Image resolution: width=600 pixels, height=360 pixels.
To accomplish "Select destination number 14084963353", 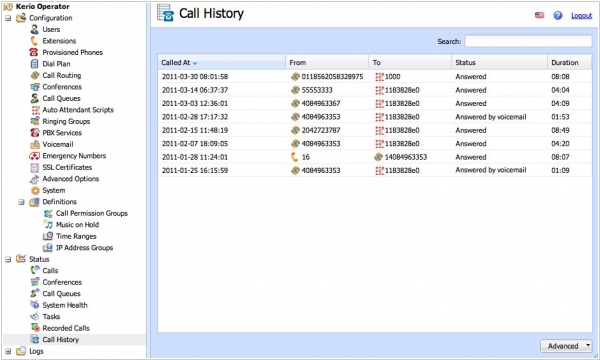I will tap(406, 157).
